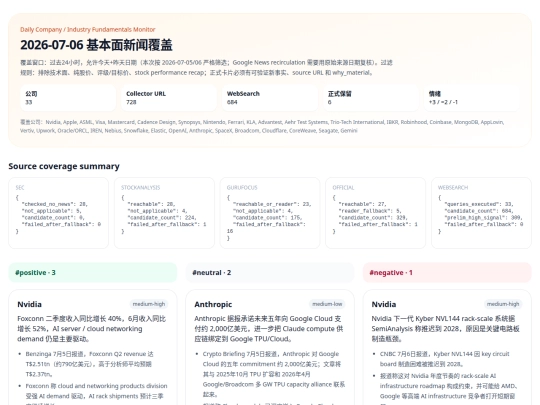
Task: Click the 'Foxconn 称 cloud and networking' bullet
Action: click(x=96, y=393)
